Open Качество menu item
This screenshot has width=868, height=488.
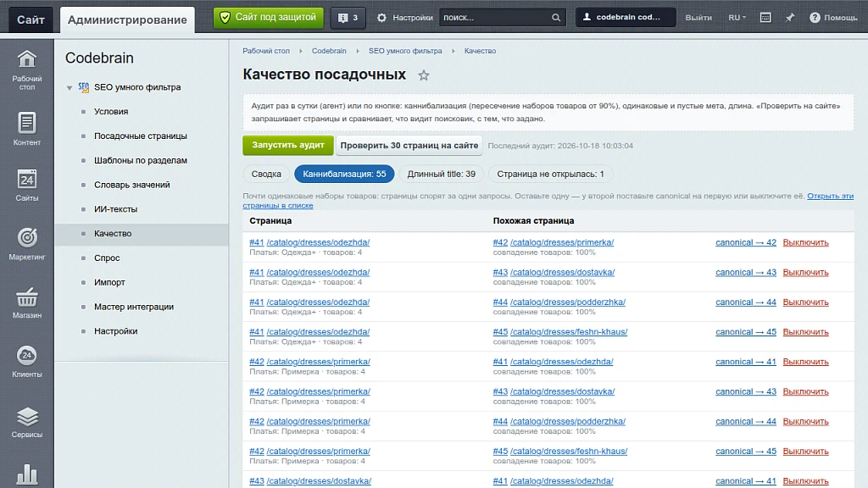click(x=113, y=234)
